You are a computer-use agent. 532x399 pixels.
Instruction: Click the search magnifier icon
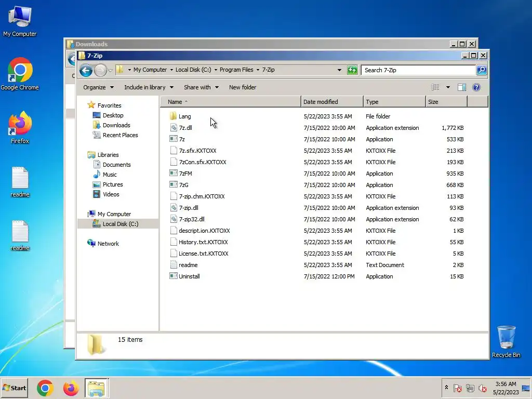[x=482, y=70]
